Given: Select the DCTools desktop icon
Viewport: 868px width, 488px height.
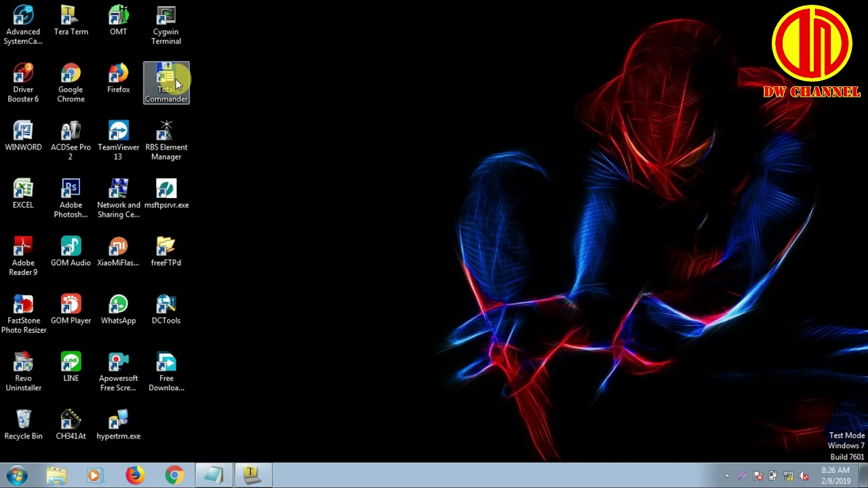Looking at the screenshot, I should point(166,308).
